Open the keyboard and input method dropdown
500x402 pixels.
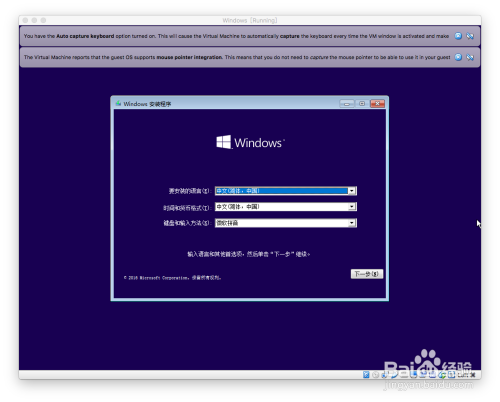(x=352, y=223)
